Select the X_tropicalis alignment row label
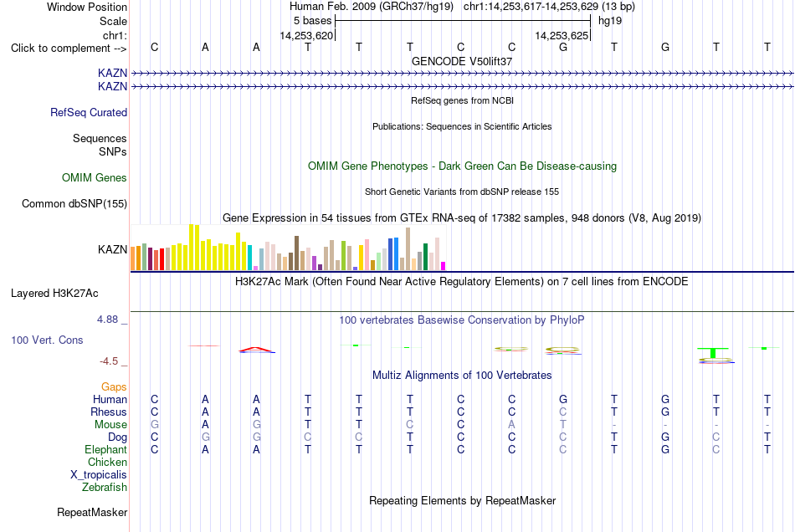This screenshot has height=532, width=795. pos(99,475)
